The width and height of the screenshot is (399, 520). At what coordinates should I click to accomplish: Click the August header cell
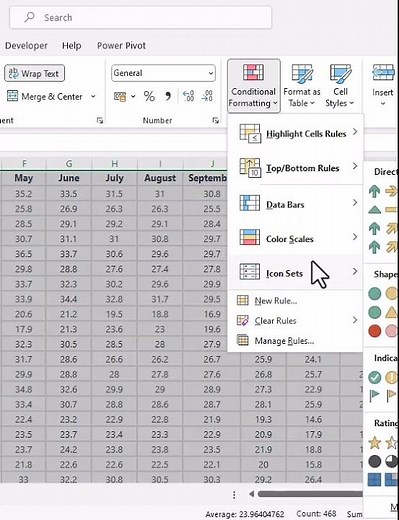[x=160, y=178]
